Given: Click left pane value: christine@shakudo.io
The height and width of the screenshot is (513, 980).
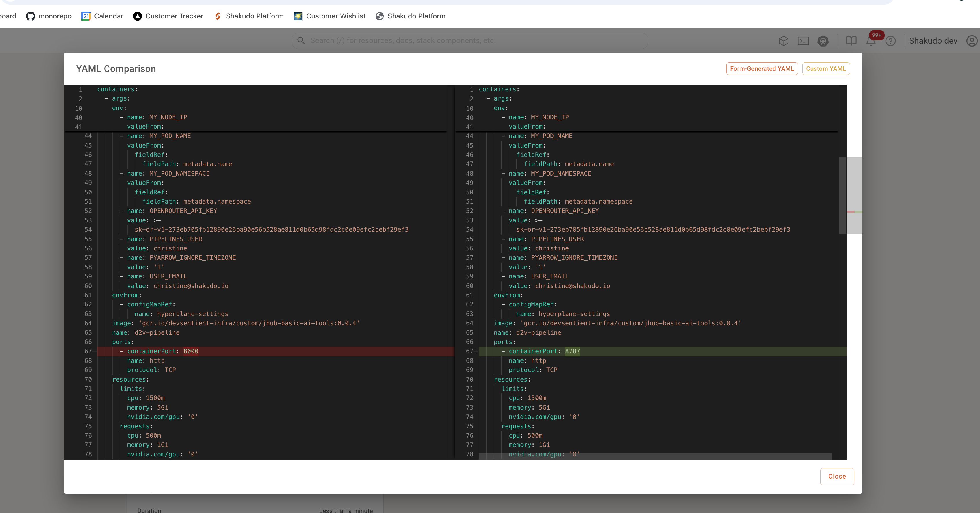Looking at the screenshot, I should point(178,286).
